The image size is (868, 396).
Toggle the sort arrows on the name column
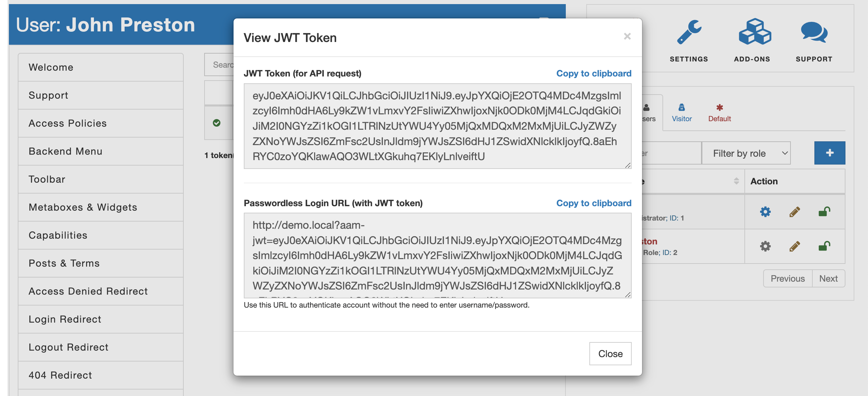click(736, 181)
